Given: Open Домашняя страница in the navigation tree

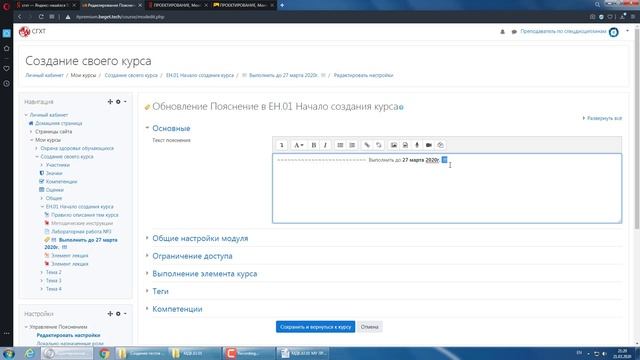Looking at the screenshot, I should (x=58, y=123).
